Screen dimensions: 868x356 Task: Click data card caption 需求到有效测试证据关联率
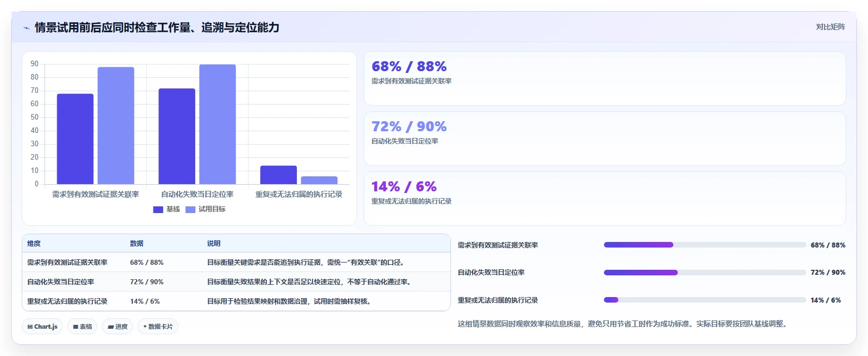411,81
